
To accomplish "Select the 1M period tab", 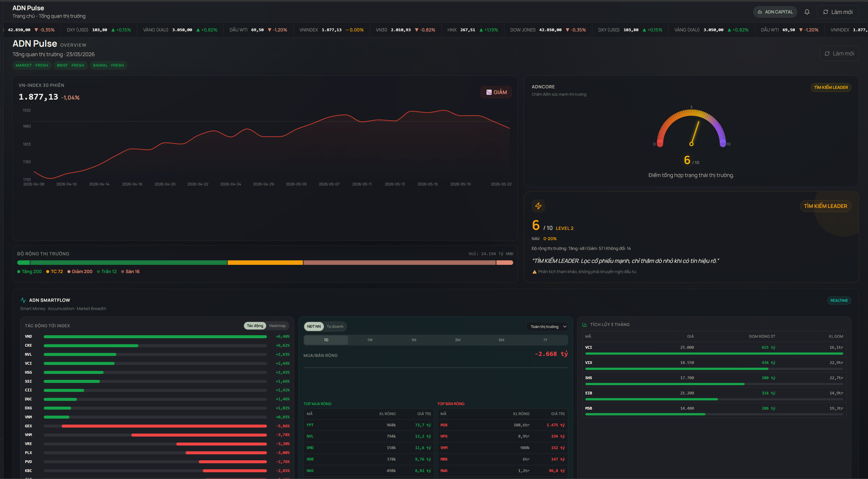I will tap(414, 339).
